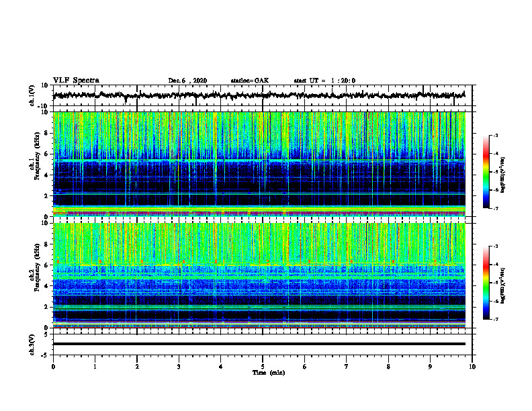Click the ch.1 spectrogram color scale bar
Image resolution: width=532 pixels, height=411 pixels.
[486, 172]
